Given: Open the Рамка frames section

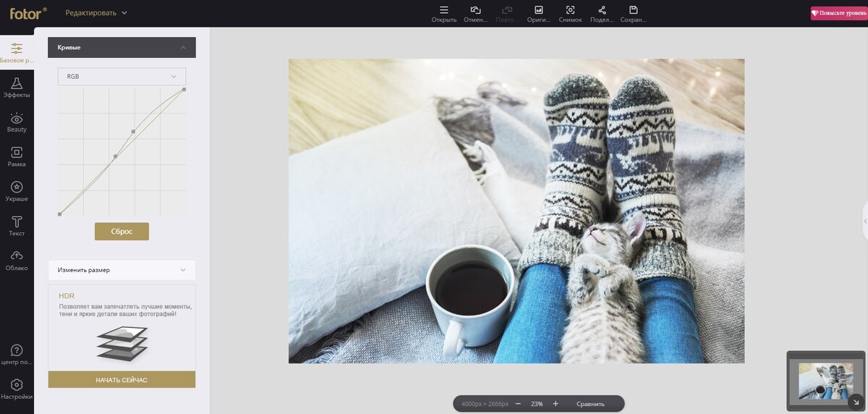Looking at the screenshot, I should click(17, 156).
